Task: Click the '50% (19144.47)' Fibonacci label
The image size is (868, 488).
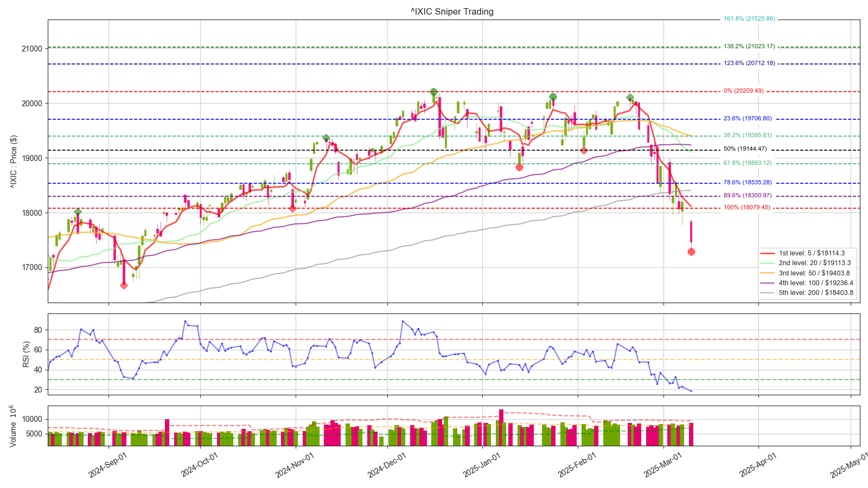Action: tap(745, 149)
